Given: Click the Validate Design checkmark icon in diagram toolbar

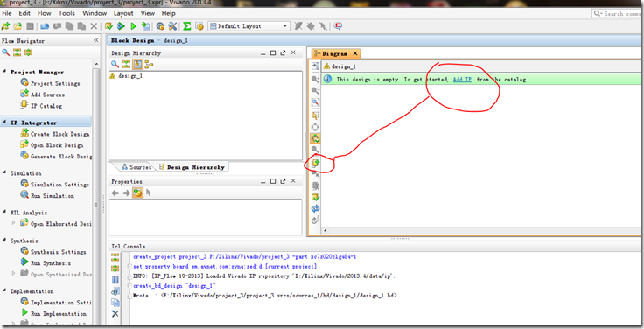Looking at the screenshot, I should tap(315, 198).
